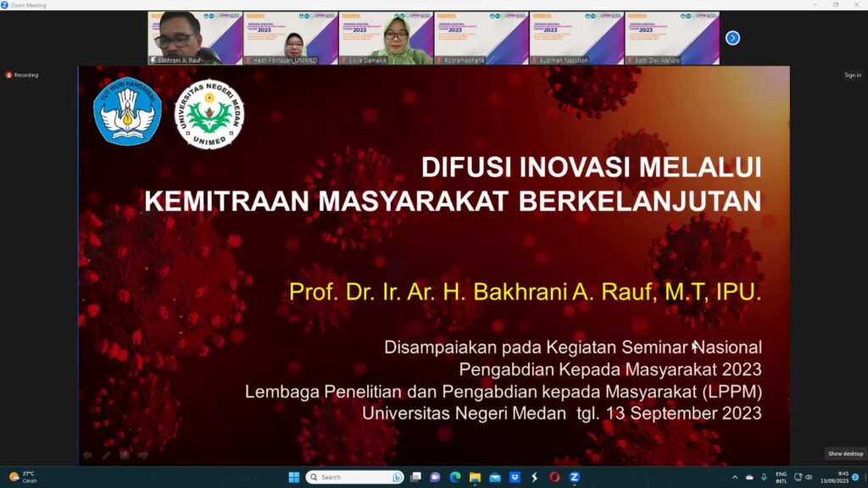
Task: Click Sign in in Zoom
Action: [x=853, y=75]
